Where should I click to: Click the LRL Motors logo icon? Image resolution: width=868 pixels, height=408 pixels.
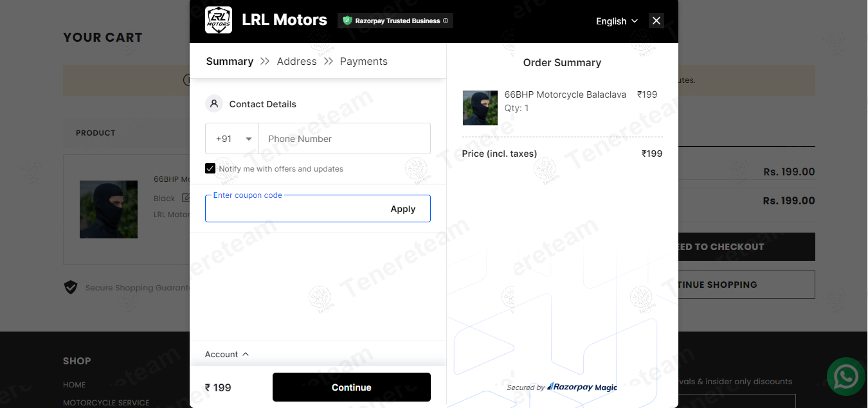coord(219,20)
